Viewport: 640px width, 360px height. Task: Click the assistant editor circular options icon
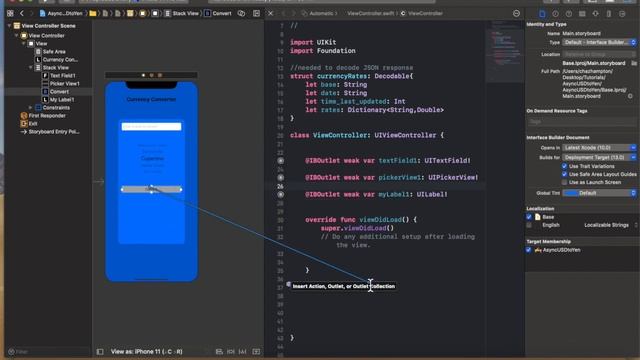coord(516,13)
